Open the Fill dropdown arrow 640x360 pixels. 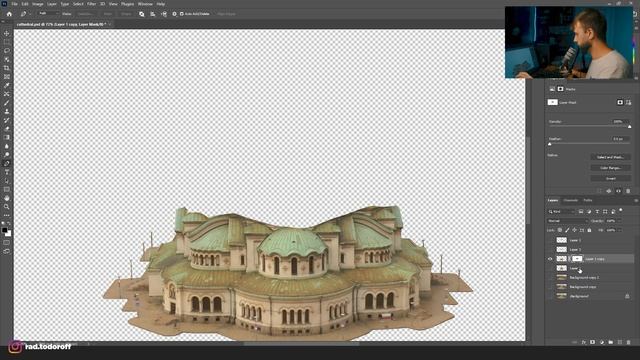pyautogui.click(x=619, y=230)
